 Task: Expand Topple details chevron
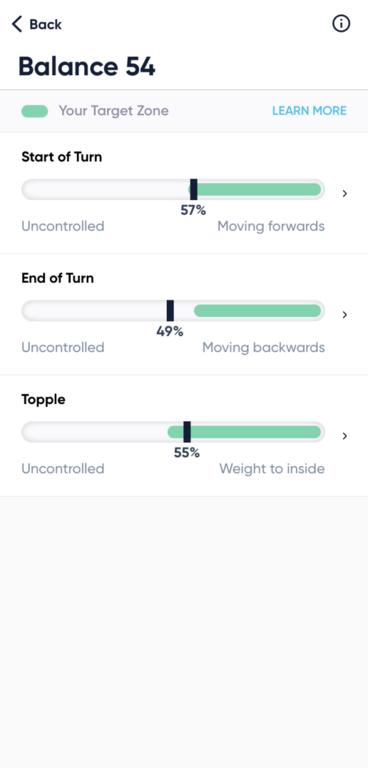click(x=345, y=435)
